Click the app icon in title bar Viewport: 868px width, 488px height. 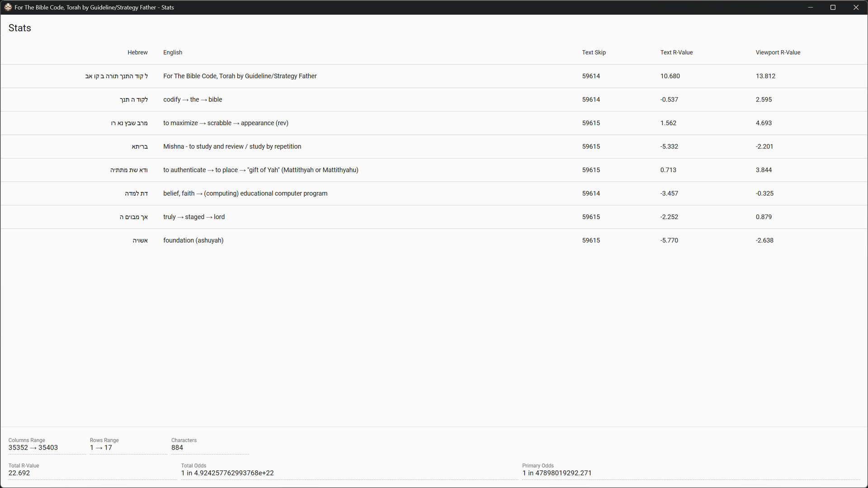tap(8, 7)
